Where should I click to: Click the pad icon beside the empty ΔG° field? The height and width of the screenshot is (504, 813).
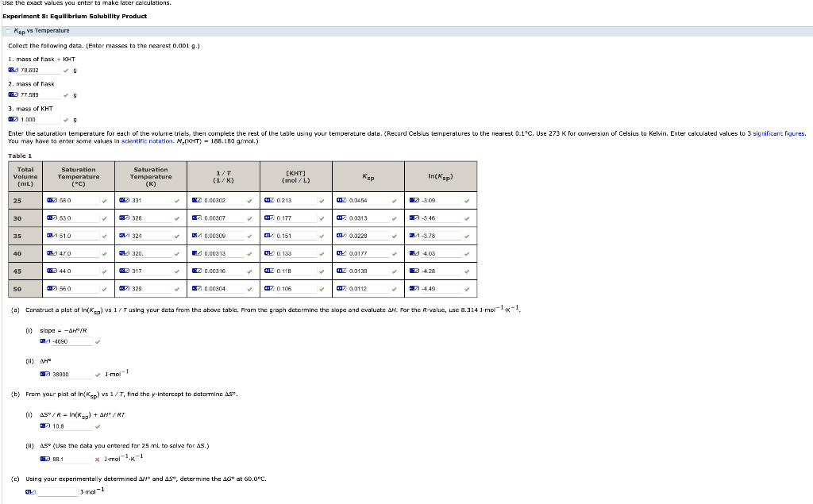[x=29, y=491]
